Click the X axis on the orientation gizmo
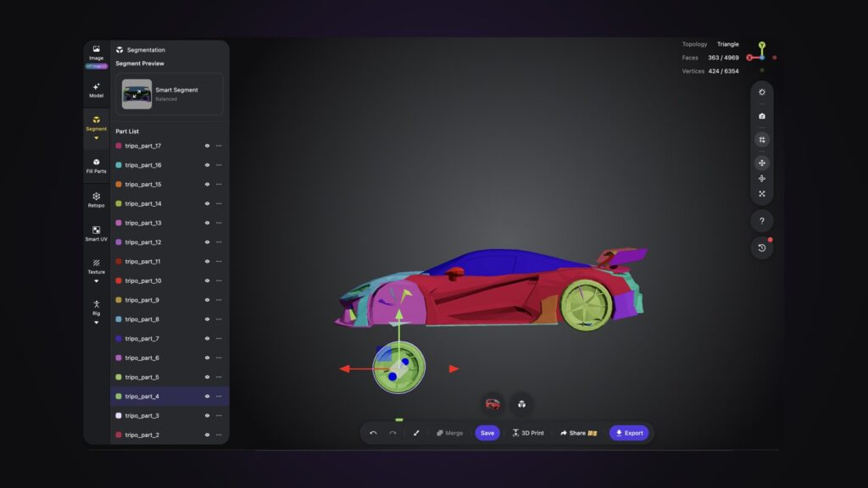 click(749, 58)
